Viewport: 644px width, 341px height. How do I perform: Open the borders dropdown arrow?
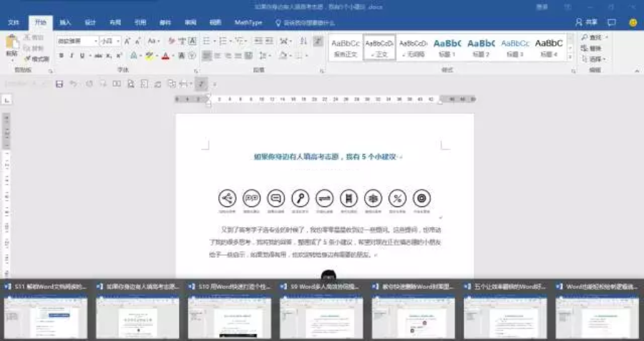306,56
